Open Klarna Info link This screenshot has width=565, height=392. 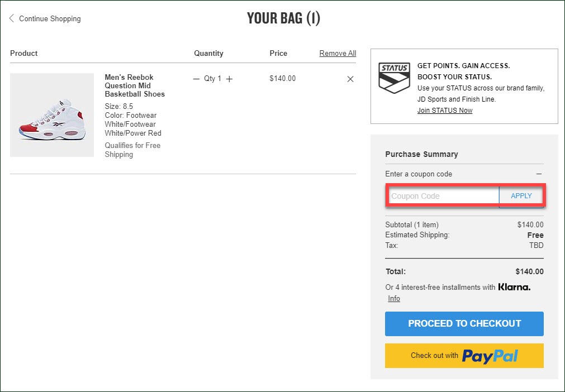tap(394, 298)
